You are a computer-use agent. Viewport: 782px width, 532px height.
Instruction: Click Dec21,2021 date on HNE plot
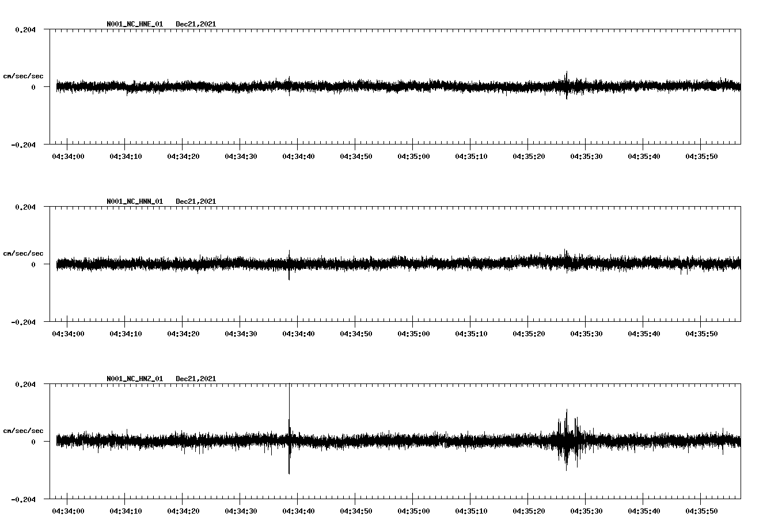pos(196,24)
